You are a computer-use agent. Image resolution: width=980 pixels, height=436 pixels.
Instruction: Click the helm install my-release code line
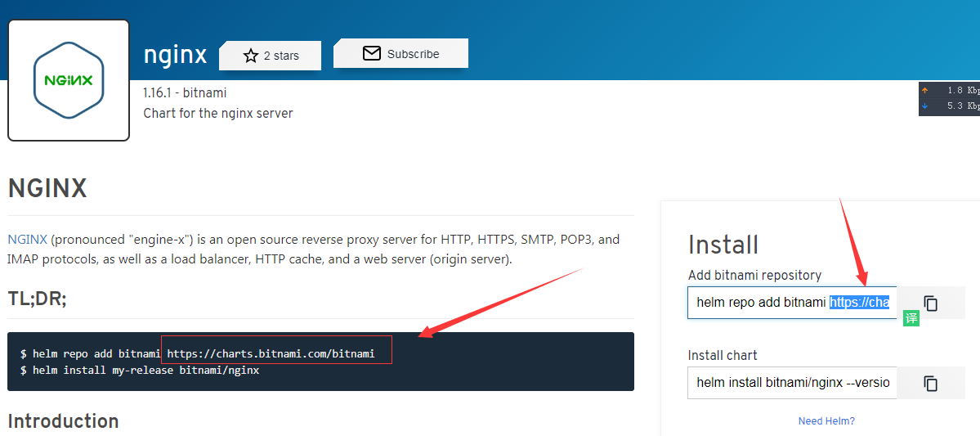pos(140,371)
